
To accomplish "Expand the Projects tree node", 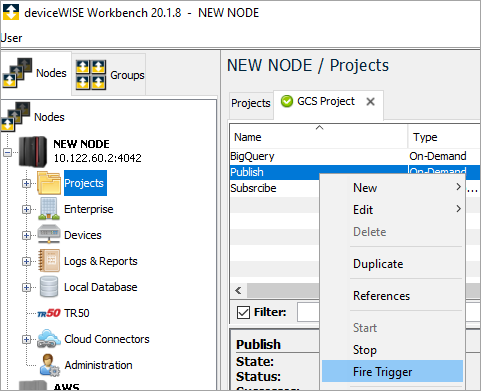I will coord(26,183).
